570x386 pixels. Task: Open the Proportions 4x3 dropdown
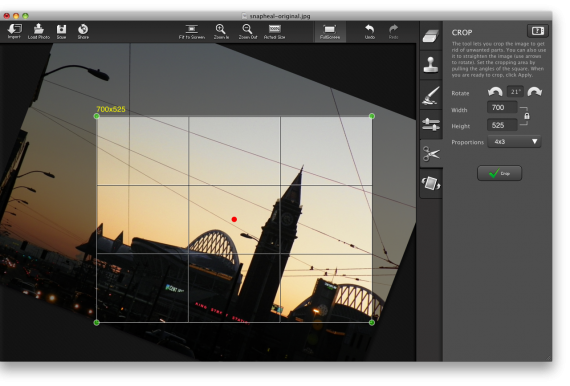pos(514,142)
